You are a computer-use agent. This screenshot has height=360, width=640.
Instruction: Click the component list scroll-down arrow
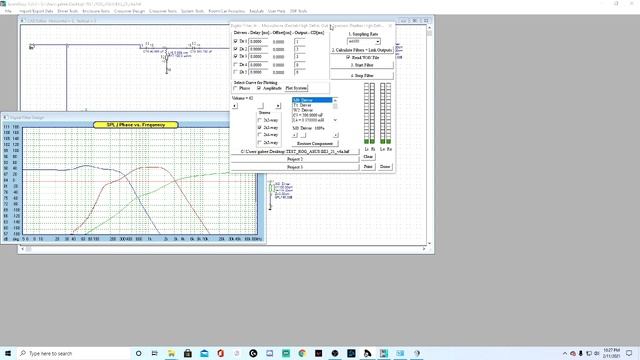click(335, 120)
